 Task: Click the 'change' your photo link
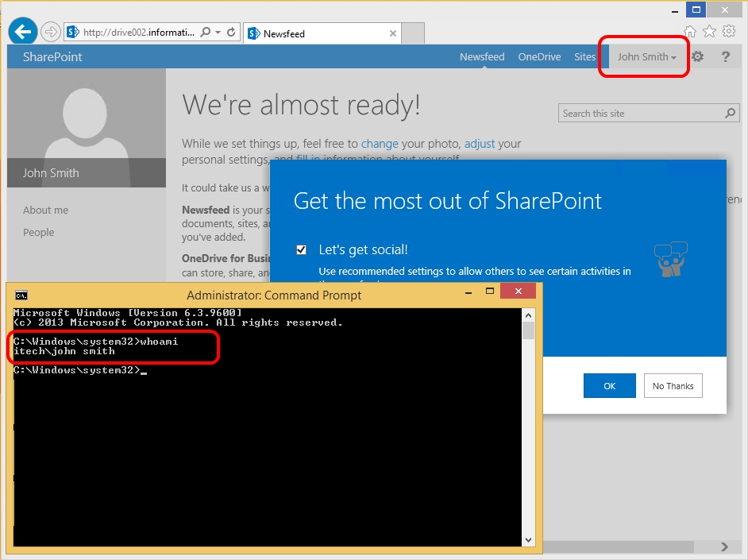click(380, 144)
